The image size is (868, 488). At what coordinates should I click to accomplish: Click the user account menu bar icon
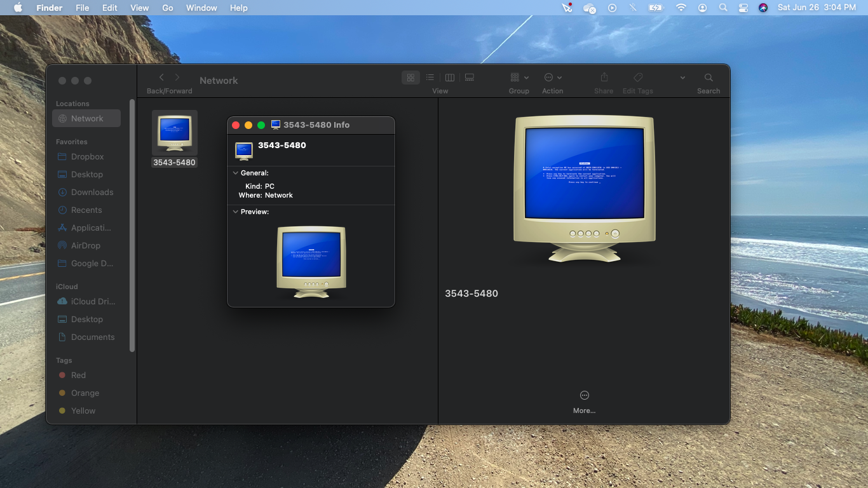[702, 8]
